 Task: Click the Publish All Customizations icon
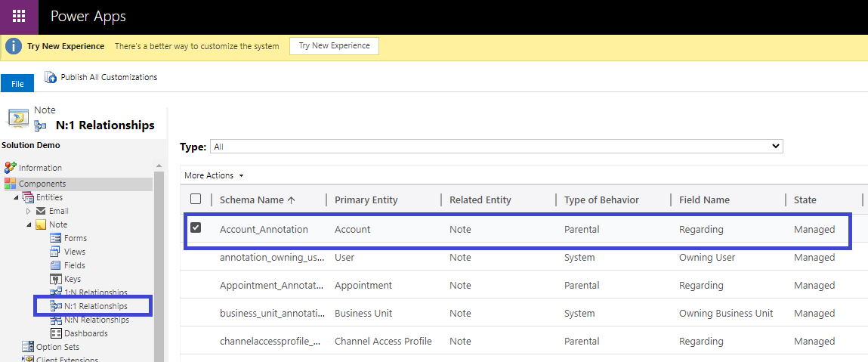[x=51, y=78]
